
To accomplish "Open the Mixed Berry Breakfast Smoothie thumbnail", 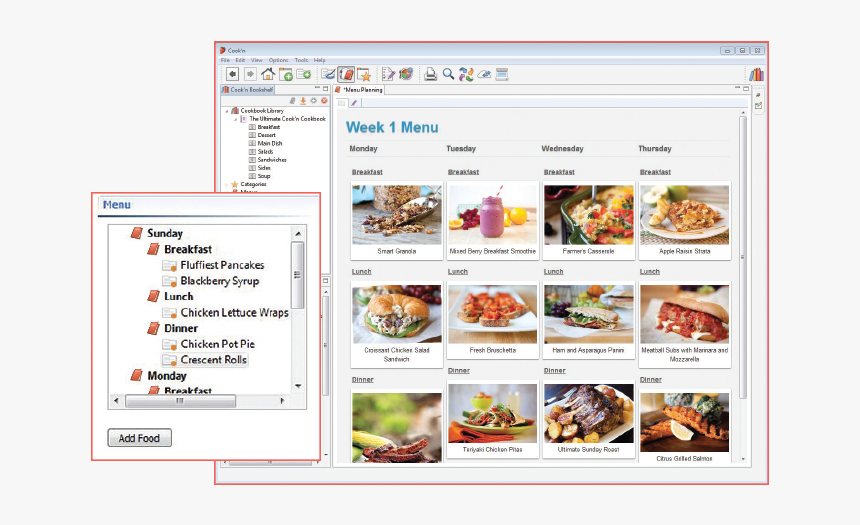I will pos(493,214).
